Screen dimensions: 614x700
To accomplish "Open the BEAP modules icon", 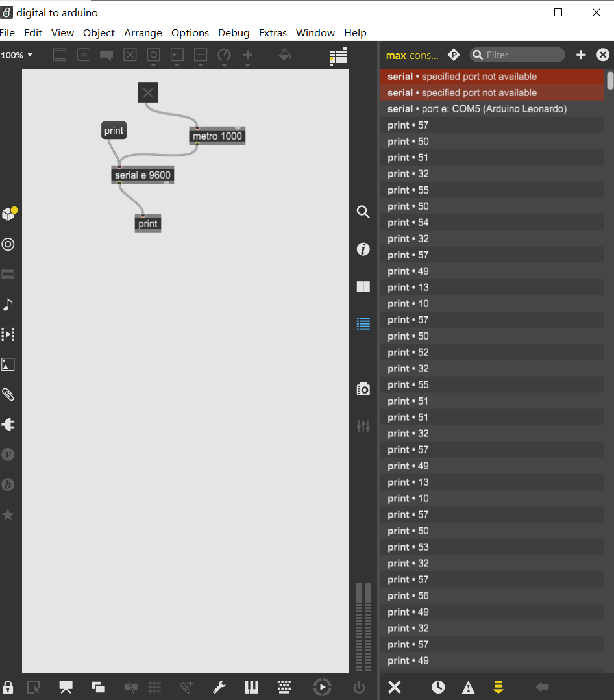I will coord(8,484).
